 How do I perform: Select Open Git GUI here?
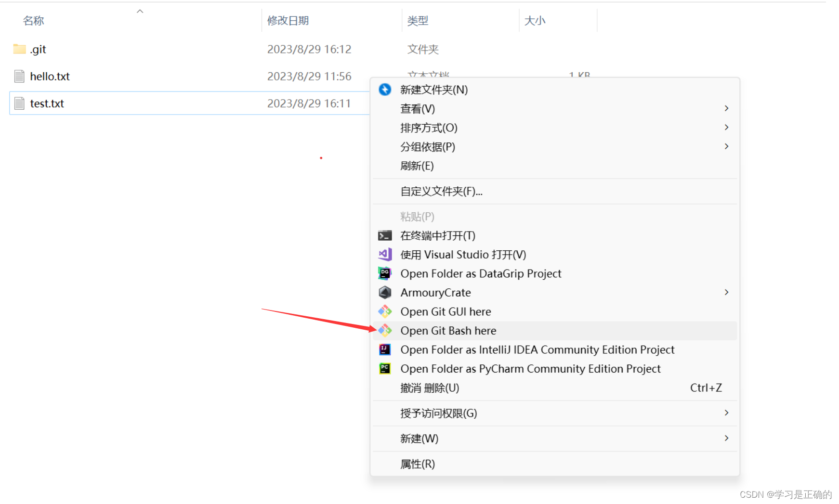[555, 311]
